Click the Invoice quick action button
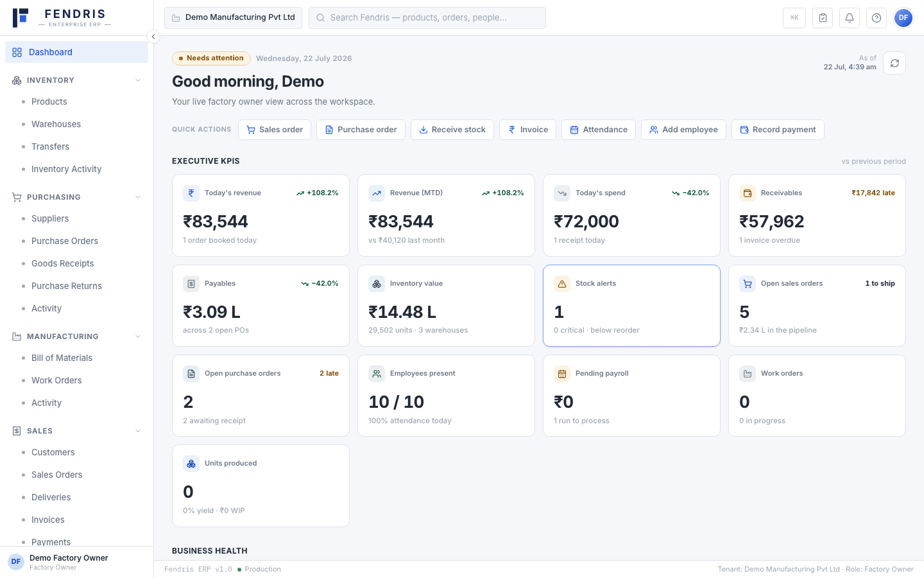The height and width of the screenshot is (578, 924). (x=527, y=130)
